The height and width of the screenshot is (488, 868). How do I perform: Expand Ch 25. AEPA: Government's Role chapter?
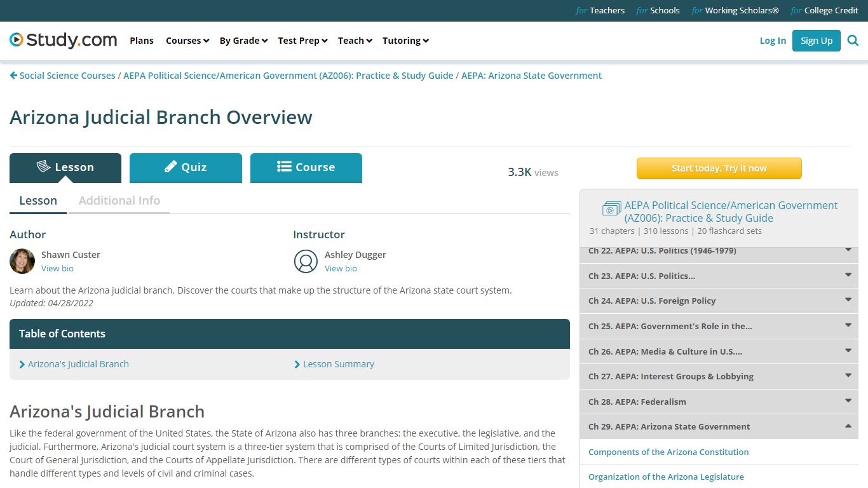point(719,326)
